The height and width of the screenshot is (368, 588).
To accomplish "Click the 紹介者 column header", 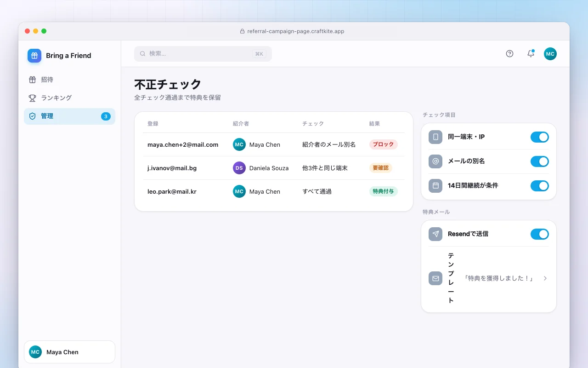I will (x=241, y=124).
